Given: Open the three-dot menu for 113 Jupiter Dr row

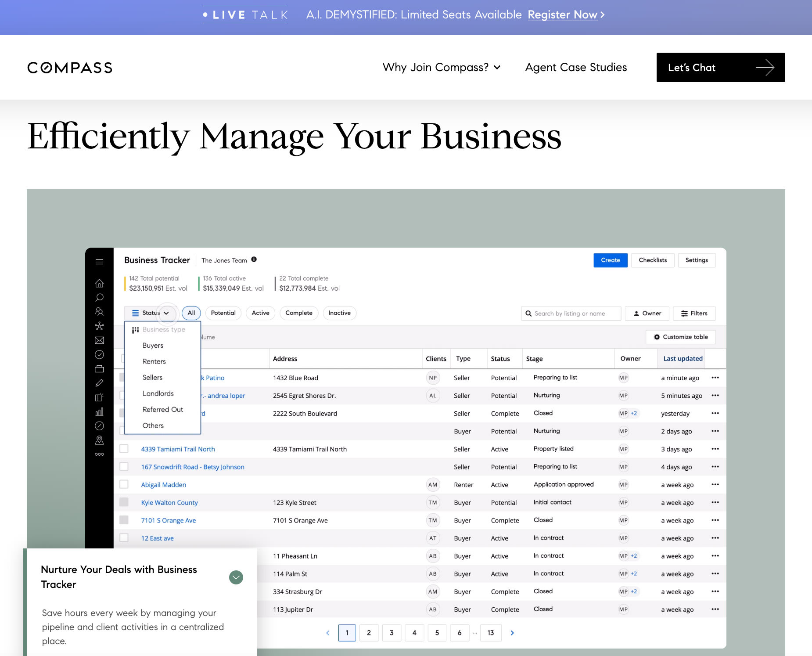Looking at the screenshot, I should coord(715,609).
